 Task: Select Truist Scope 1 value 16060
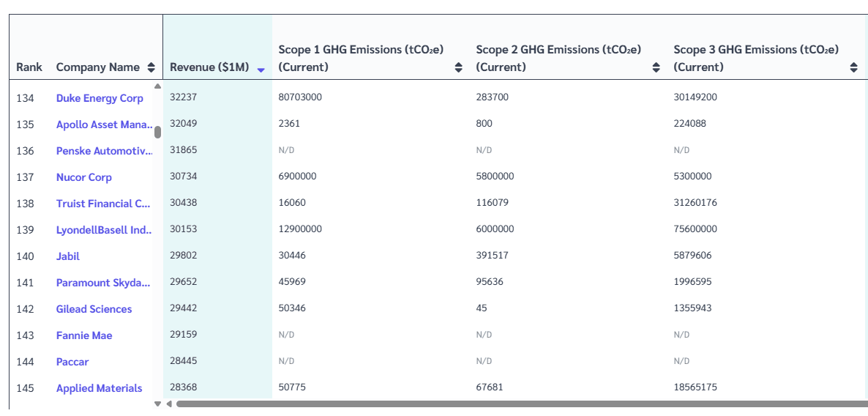292,203
